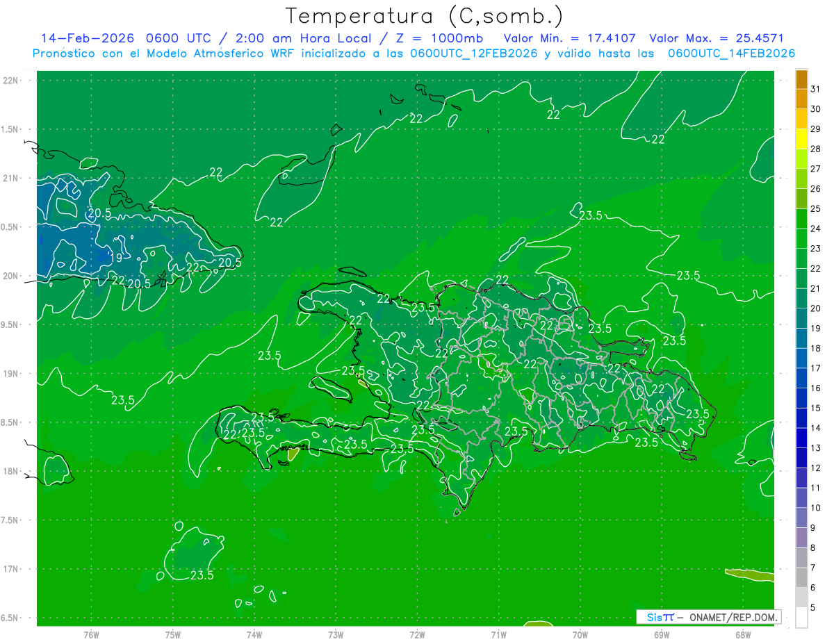
Task: Click the 74W longitude axis label
Action: [254, 634]
